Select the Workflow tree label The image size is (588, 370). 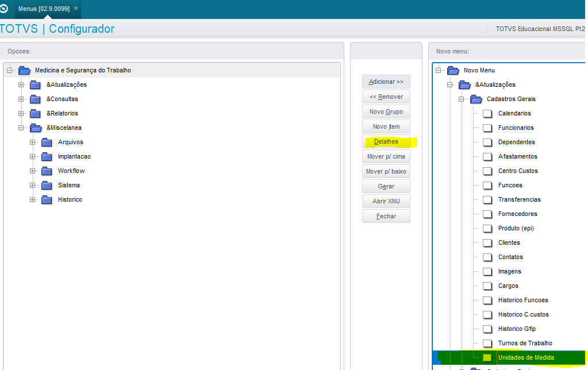click(71, 171)
